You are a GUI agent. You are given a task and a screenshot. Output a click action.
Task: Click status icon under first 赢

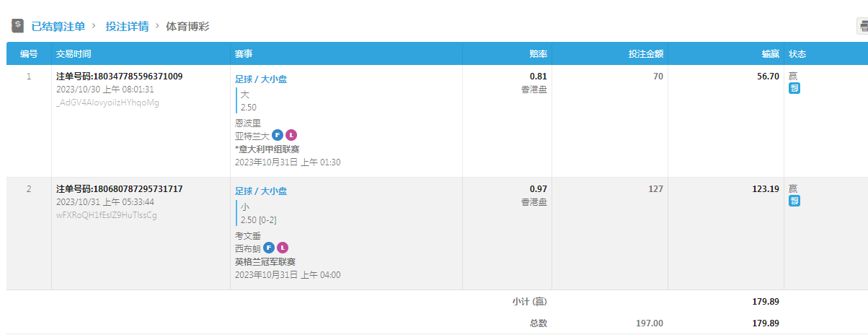(794, 88)
